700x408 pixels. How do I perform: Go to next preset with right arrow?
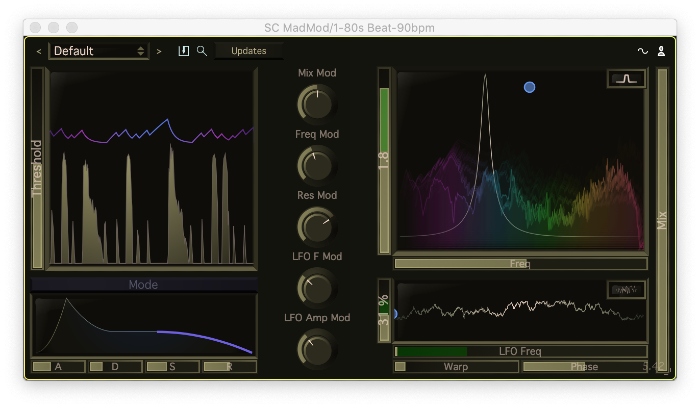point(159,51)
